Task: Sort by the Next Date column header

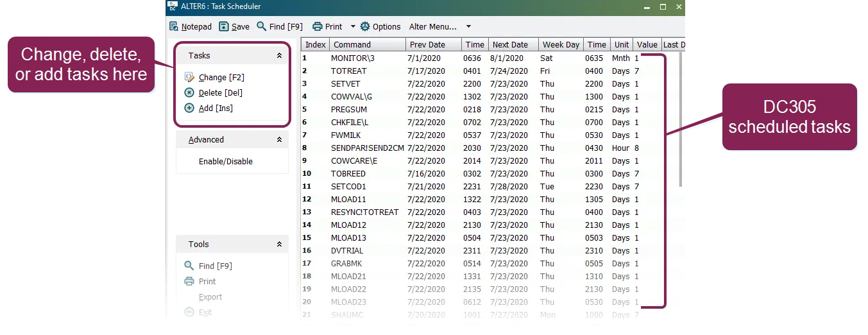Action: [514, 45]
